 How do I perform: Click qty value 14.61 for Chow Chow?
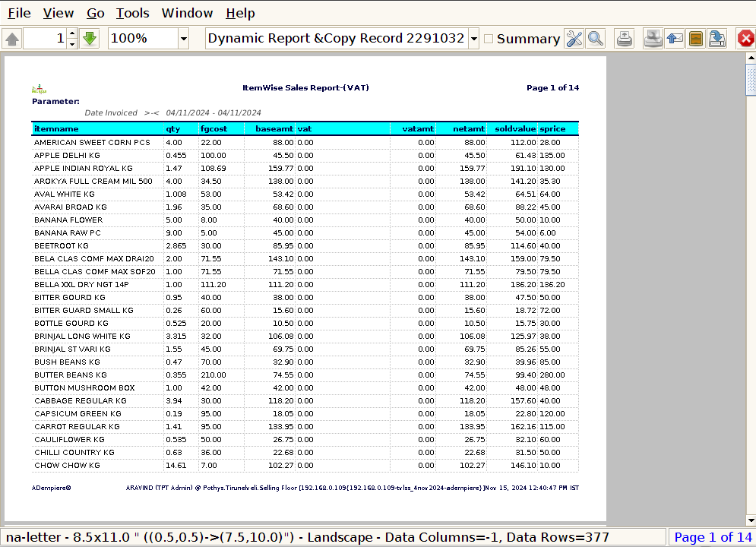pyautogui.click(x=176, y=466)
